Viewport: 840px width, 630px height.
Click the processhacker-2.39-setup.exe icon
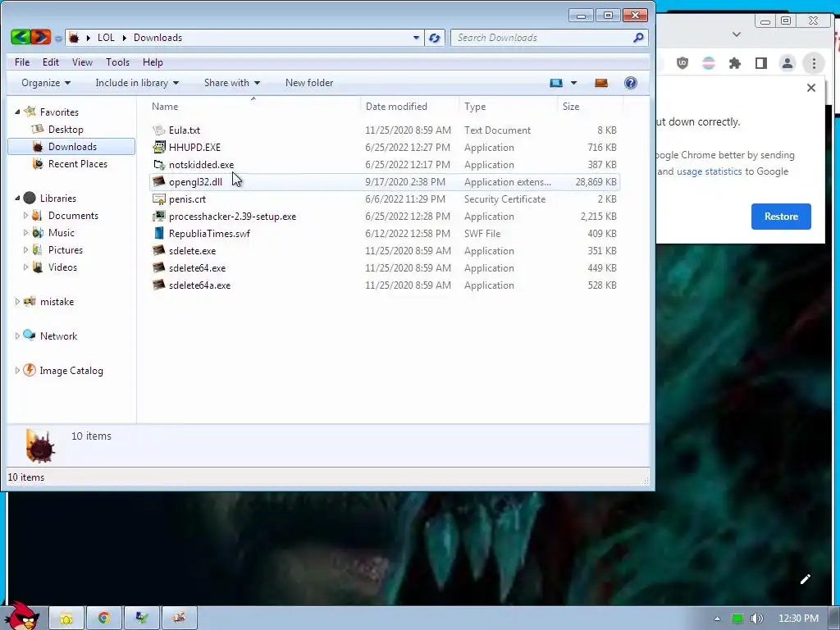click(158, 217)
